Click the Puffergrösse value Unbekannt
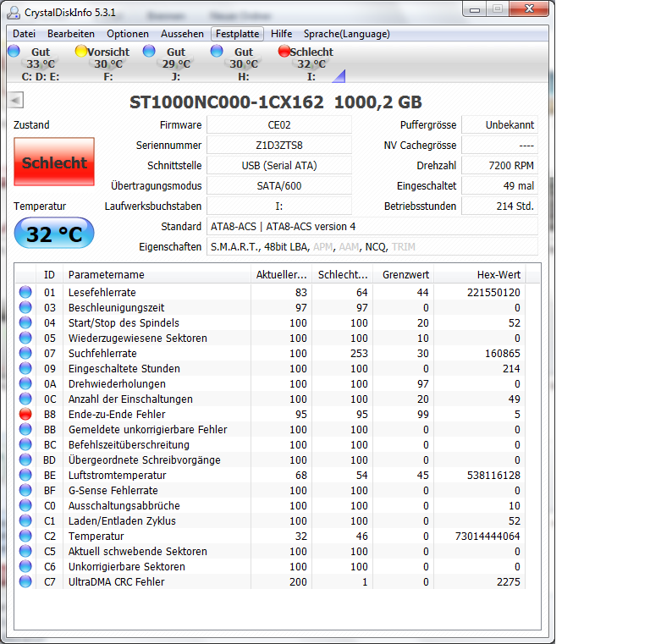 499,124
